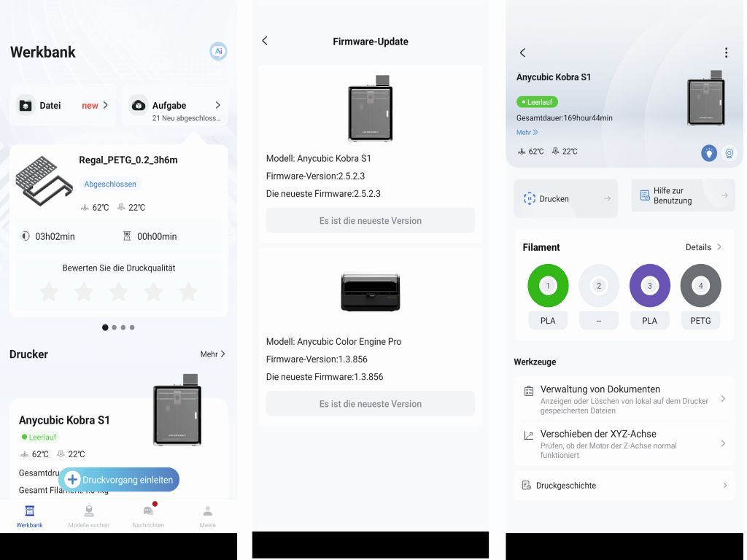
Task: Select purple filament slot 3
Action: (650, 286)
